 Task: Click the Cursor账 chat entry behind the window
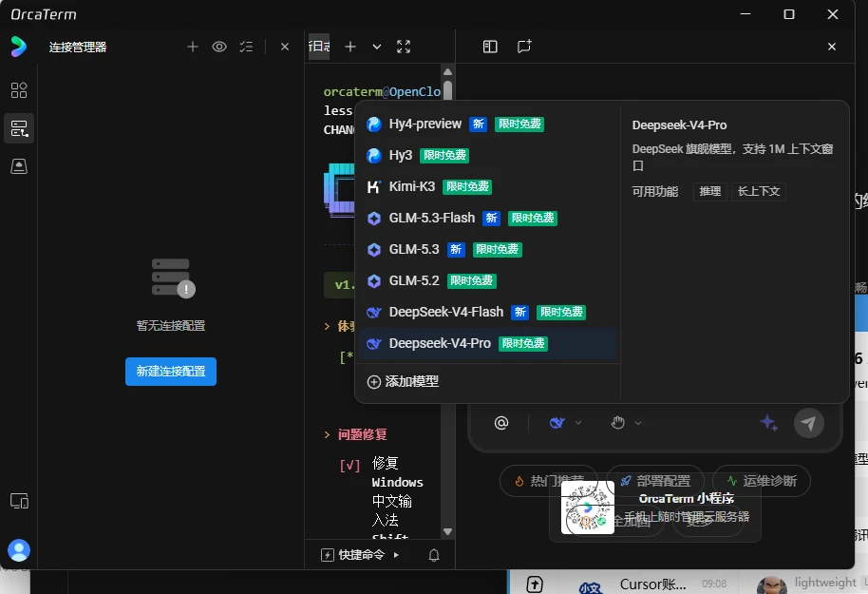[x=653, y=584]
